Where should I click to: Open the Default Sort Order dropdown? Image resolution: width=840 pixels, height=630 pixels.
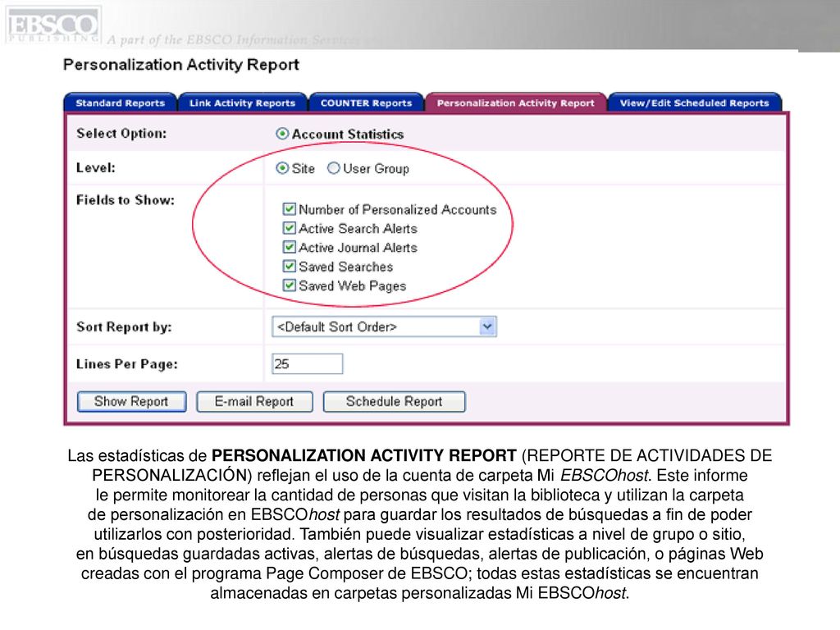point(384,326)
